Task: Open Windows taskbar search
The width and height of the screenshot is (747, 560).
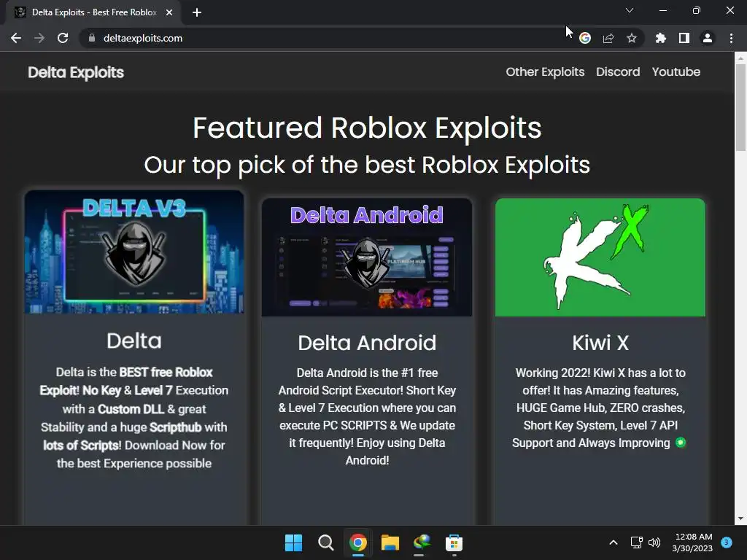Action: (326, 542)
